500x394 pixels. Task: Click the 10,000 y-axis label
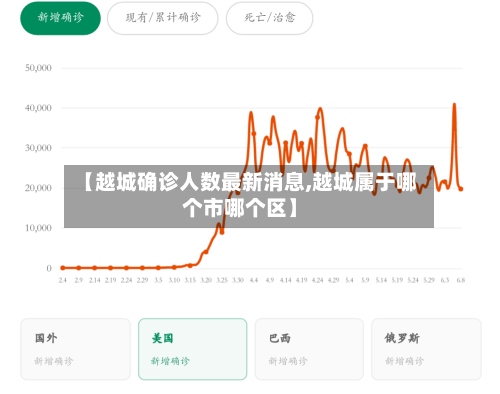point(38,228)
